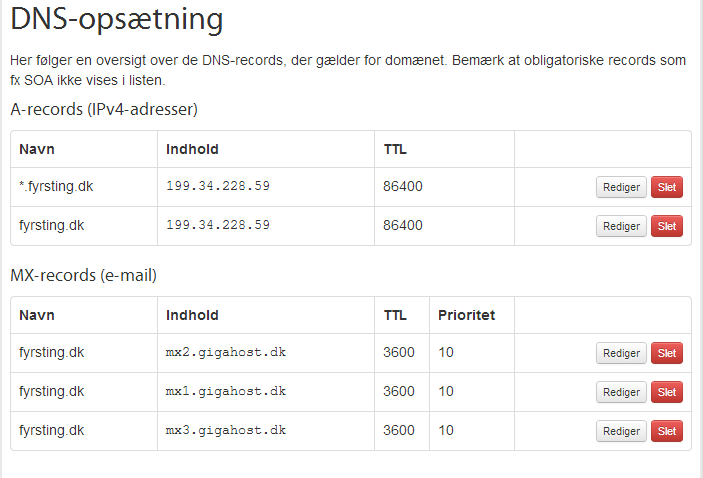Delete the *.fyrsting.dk A-record with Slet

tap(667, 187)
